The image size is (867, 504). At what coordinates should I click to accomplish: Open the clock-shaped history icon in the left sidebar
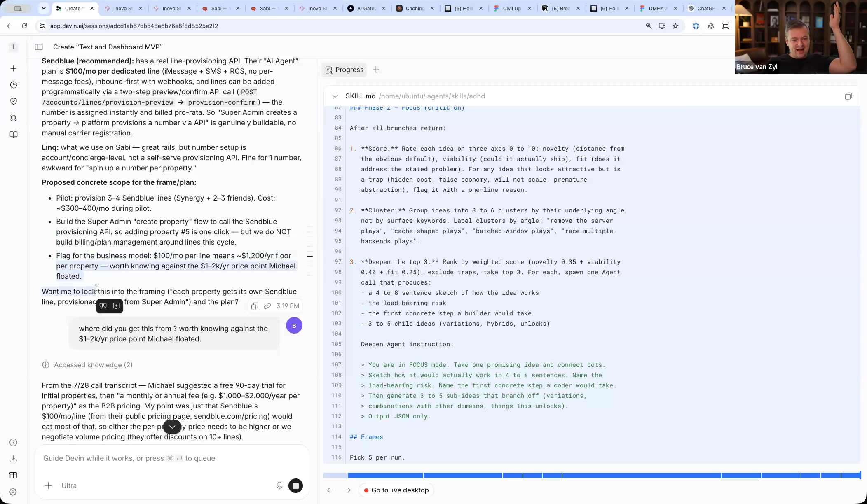(14, 85)
